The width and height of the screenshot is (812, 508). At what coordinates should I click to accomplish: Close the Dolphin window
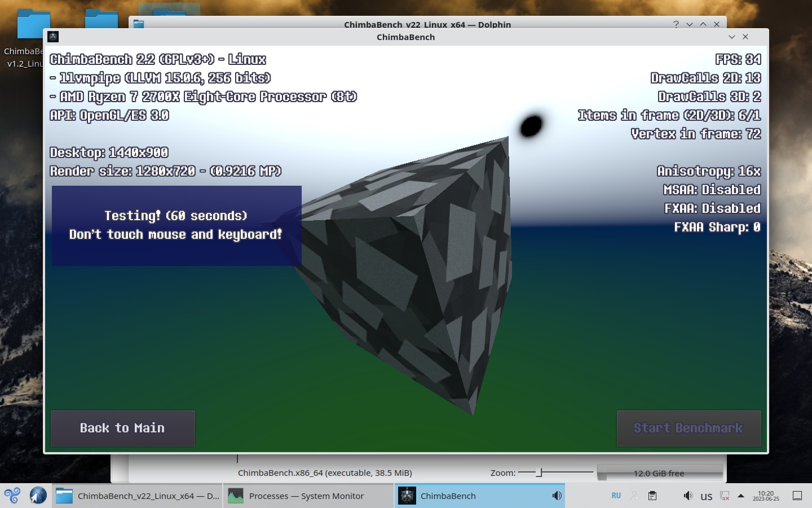(x=717, y=24)
